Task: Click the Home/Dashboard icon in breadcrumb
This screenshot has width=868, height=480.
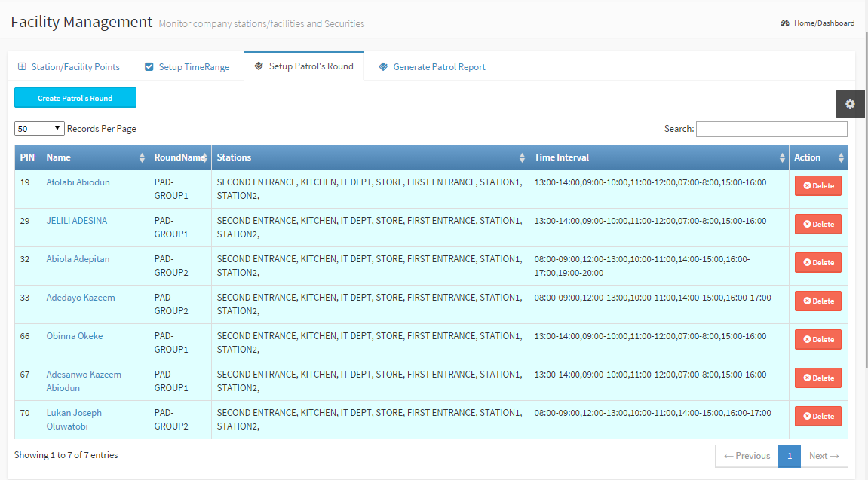Action: [x=785, y=23]
